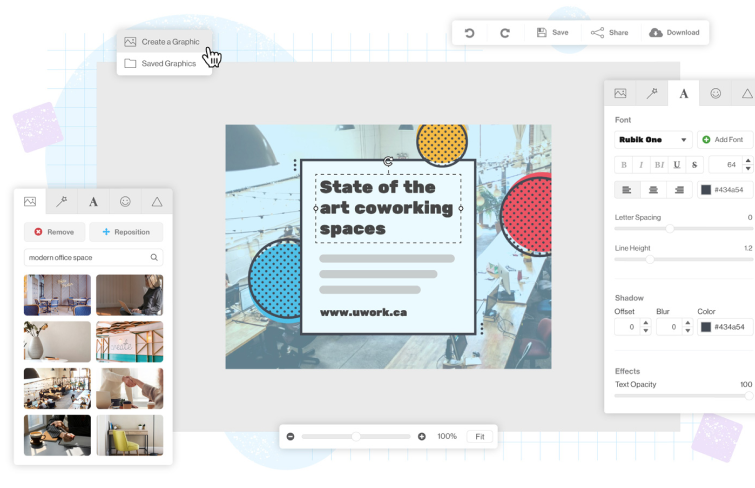Click zoom out minus icon
The height and width of the screenshot is (488, 755).
coord(290,436)
